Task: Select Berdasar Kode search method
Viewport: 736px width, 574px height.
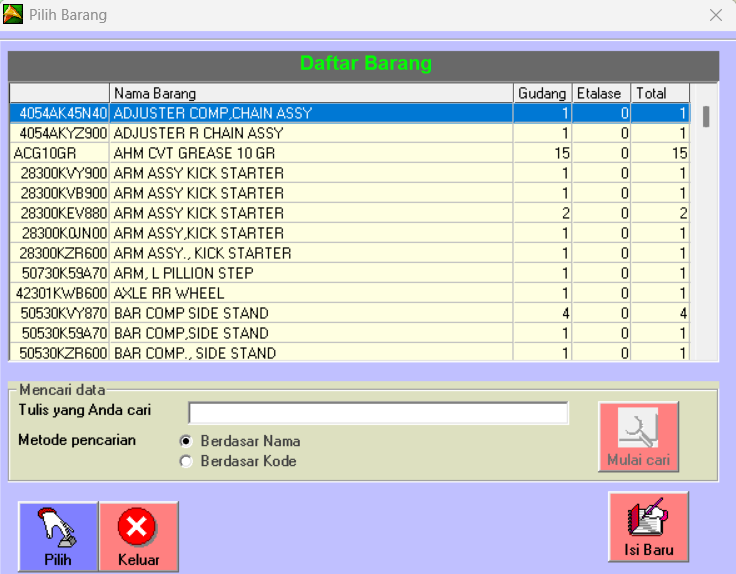Action: point(185,461)
